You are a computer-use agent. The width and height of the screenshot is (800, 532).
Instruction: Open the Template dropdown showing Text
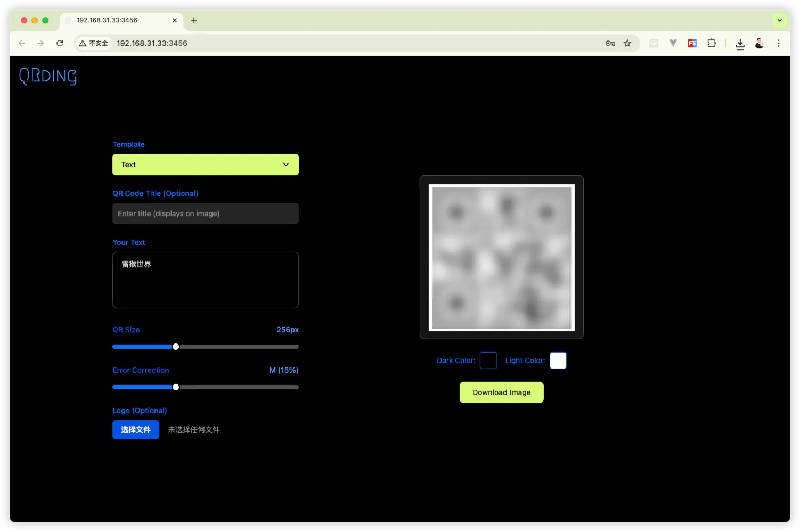point(205,165)
